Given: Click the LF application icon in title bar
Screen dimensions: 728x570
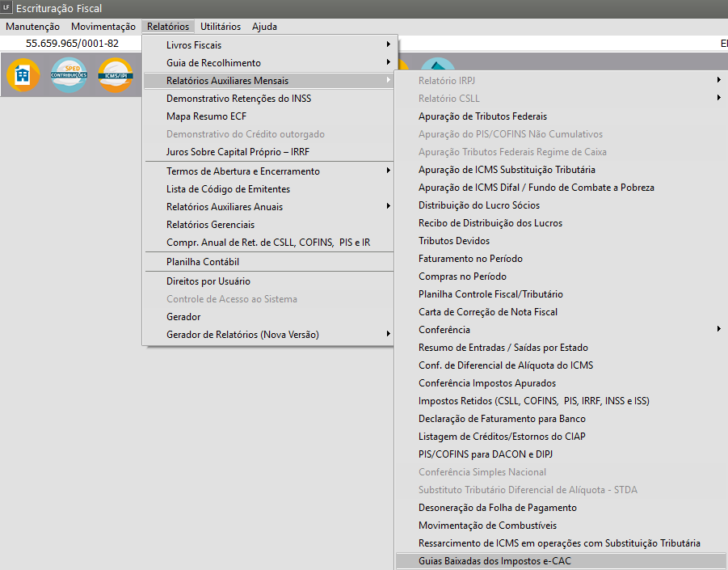Looking at the screenshot, I should [x=7, y=9].
